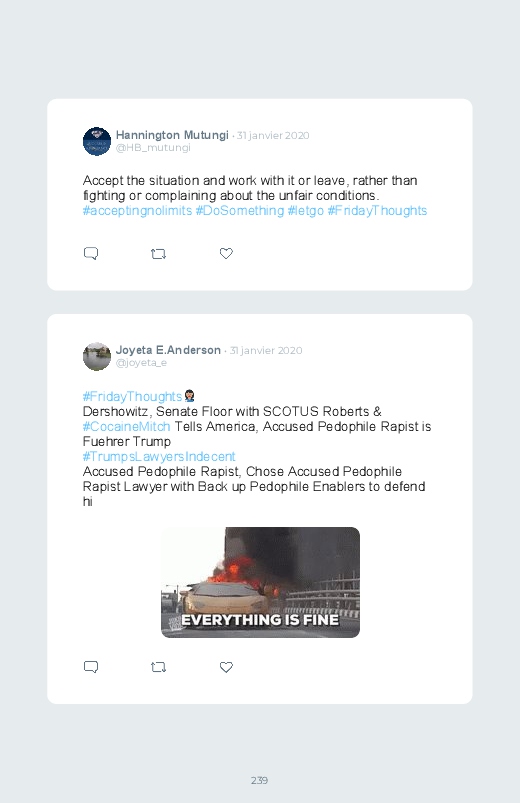520x803 pixels.
Task: Open #FridayThoughts hashtag in Joyeta's tweet
Action: (x=132, y=396)
